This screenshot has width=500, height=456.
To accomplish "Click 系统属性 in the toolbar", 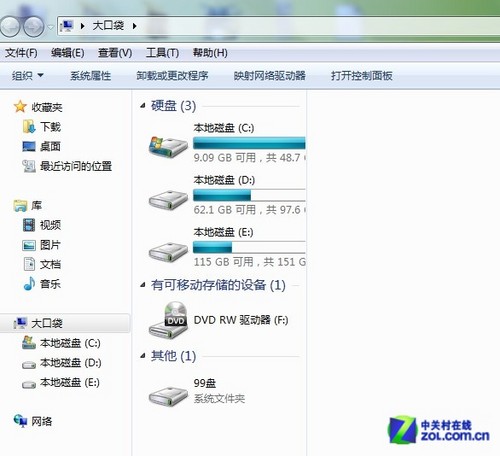I will pos(90,76).
